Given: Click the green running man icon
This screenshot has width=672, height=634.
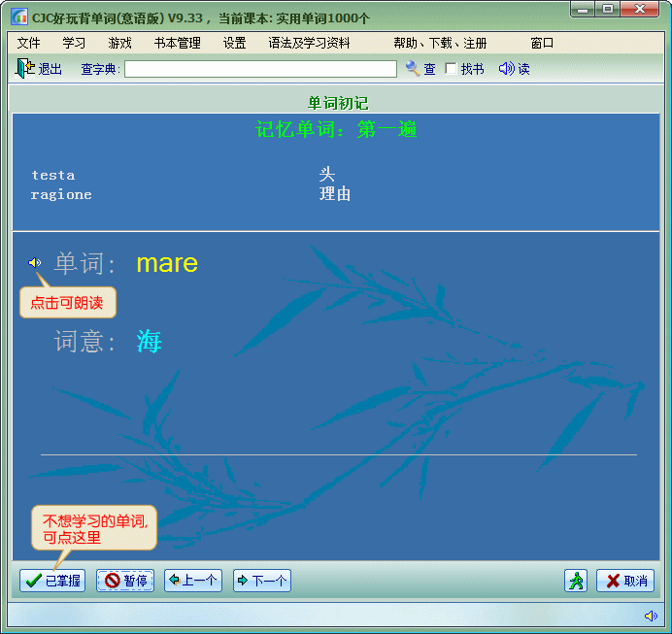Looking at the screenshot, I should pyautogui.click(x=576, y=581).
